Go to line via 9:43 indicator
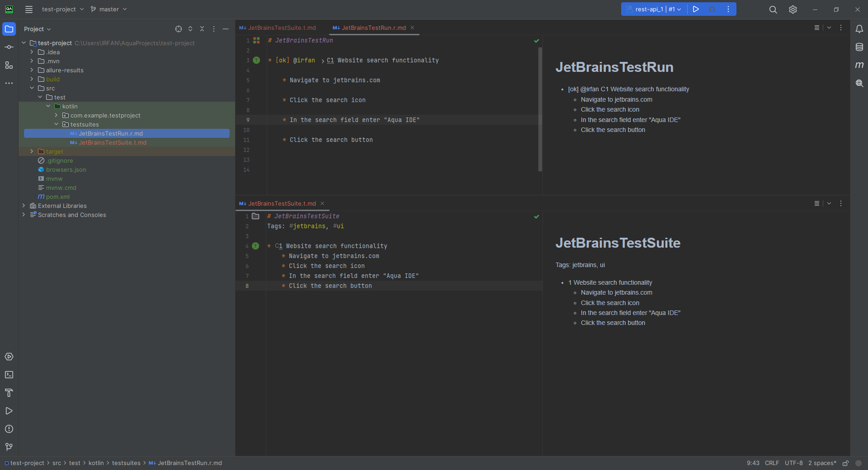This screenshot has height=470, width=868. (x=753, y=463)
